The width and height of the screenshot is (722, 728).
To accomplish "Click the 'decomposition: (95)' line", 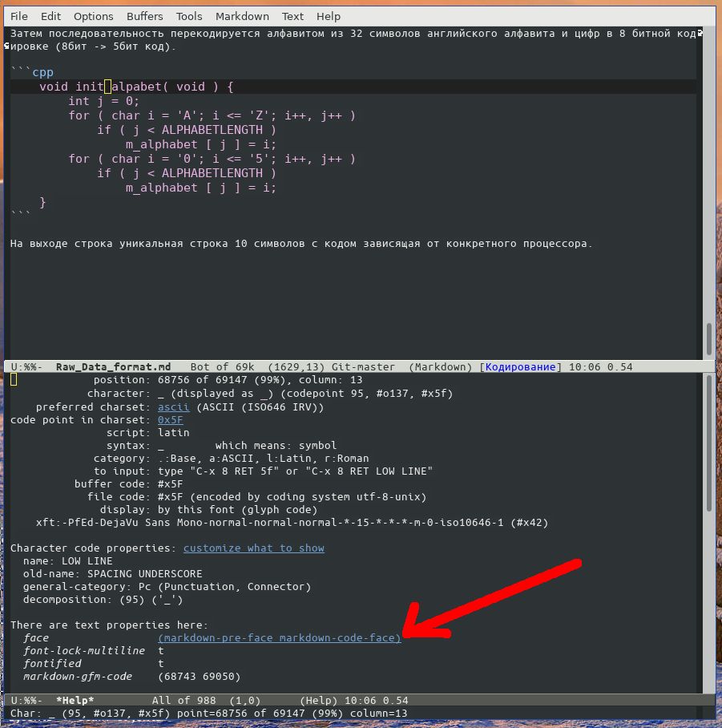I will pyautogui.click(x=103, y=600).
